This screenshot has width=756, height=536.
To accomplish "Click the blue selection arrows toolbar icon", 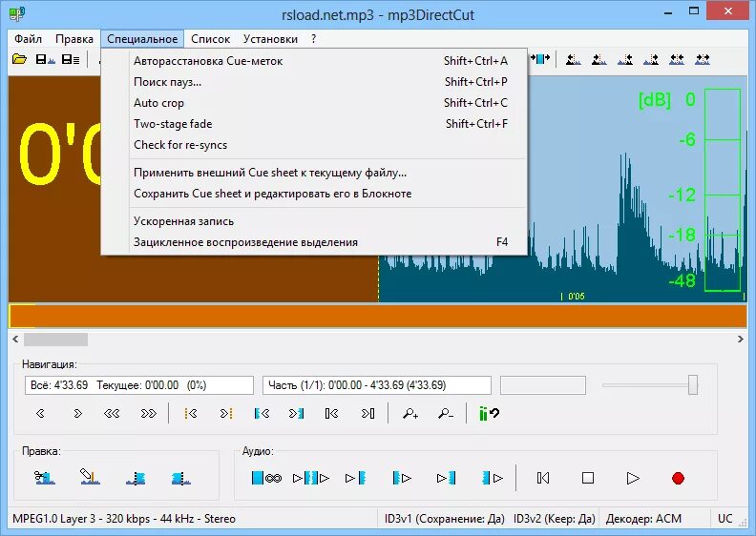I will pyautogui.click(x=540, y=59).
